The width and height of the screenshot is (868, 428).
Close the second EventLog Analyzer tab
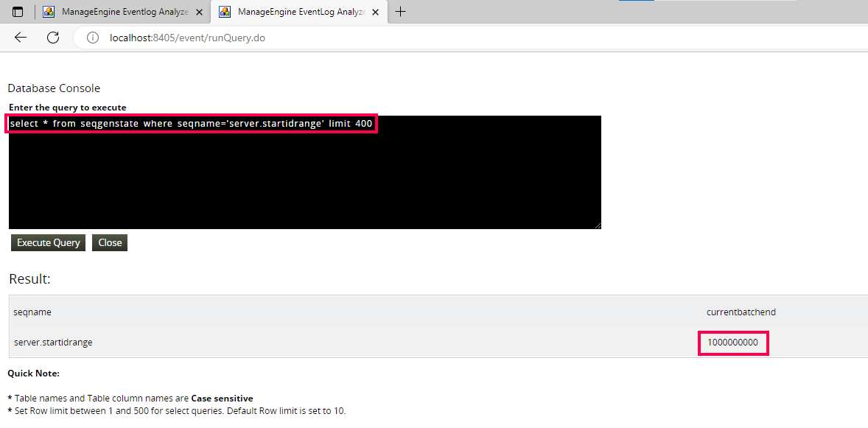click(x=375, y=12)
